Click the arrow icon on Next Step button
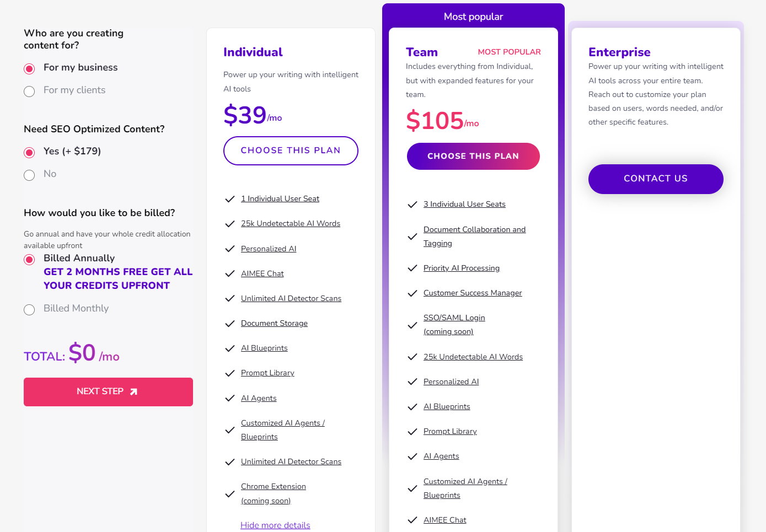This screenshot has width=766, height=532. click(x=133, y=391)
